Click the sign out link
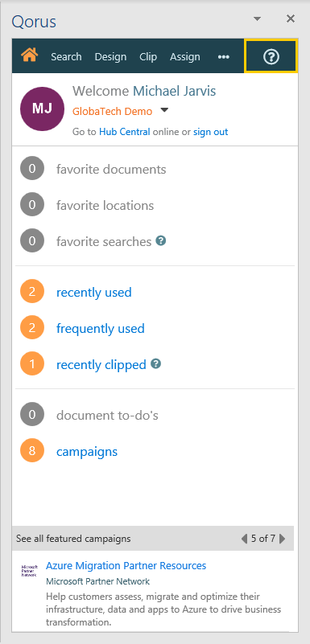This screenshot has height=644, width=310. tap(210, 132)
